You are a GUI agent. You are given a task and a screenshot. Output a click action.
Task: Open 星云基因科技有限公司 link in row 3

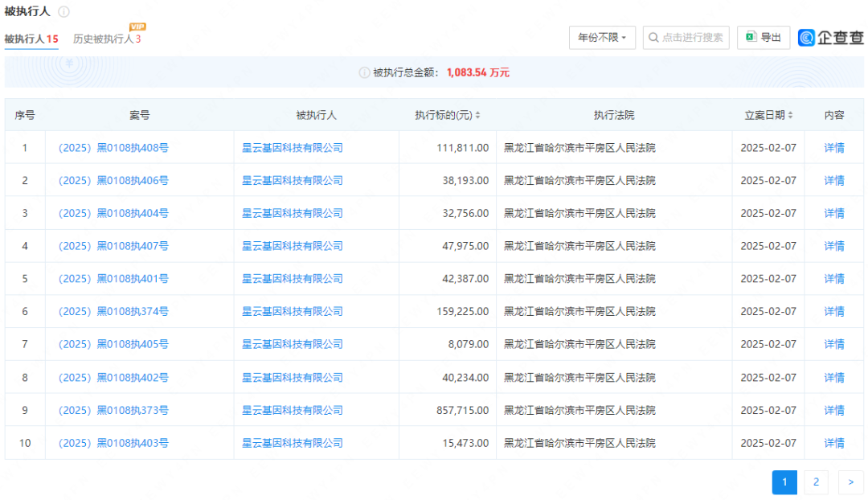point(293,214)
